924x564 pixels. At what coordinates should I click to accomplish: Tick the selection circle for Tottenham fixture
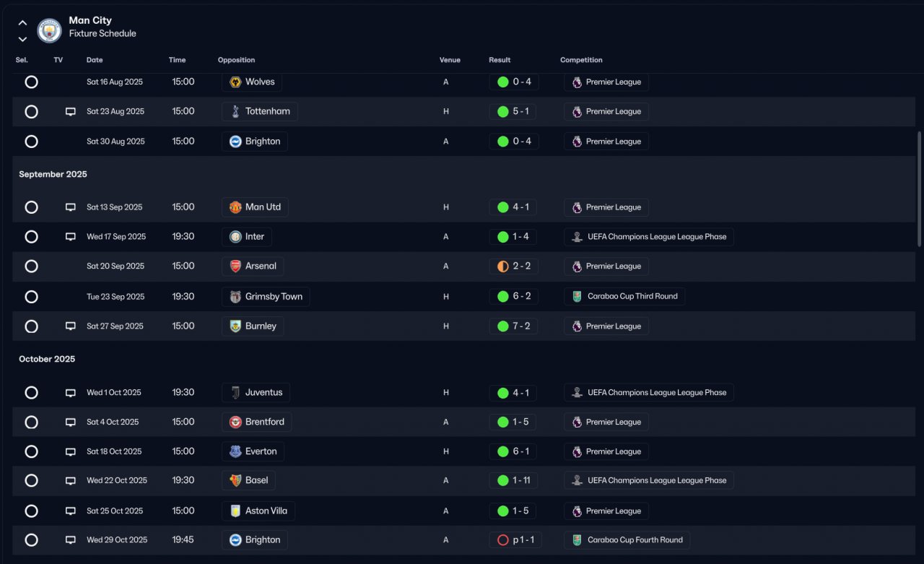coord(31,112)
